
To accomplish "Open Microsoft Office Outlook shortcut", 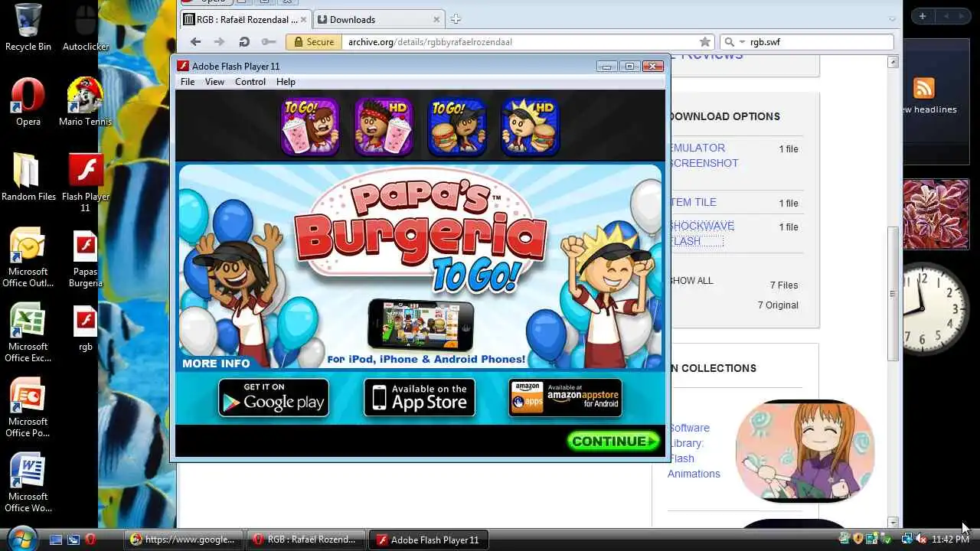I will tap(28, 257).
